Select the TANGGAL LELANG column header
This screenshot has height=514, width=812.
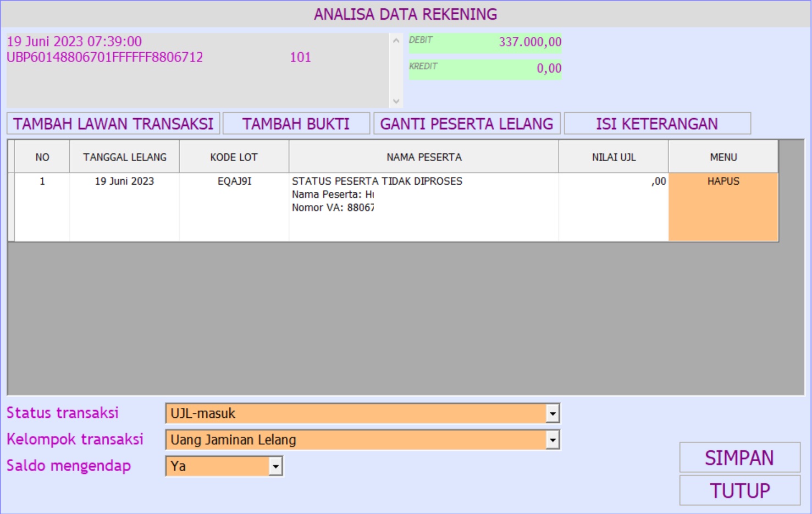point(124,157)
